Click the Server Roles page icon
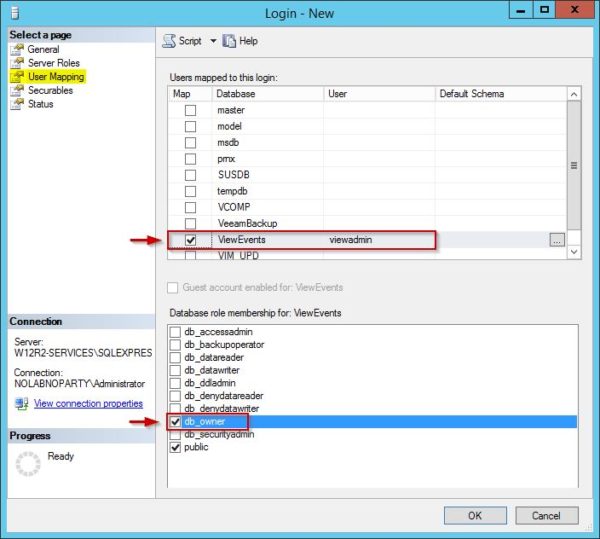The height and width of the screenshot is (539, 600). pyautogui.click(x=17, y=63)
